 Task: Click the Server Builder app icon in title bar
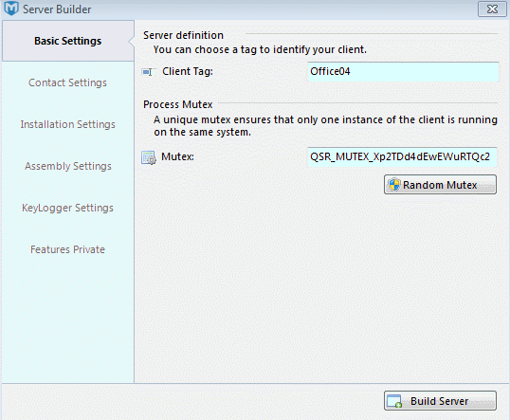pyautogui.click(x=11, y=9)
